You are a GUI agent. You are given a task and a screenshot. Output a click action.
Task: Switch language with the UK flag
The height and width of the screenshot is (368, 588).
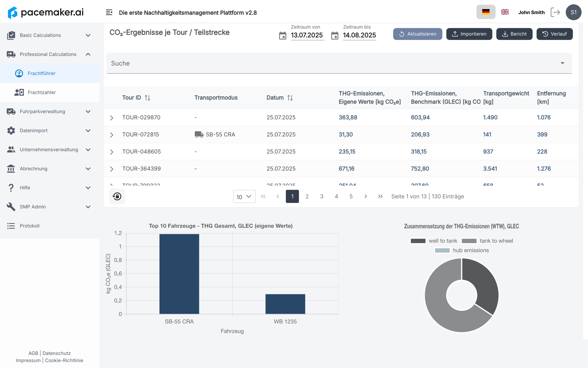pos(504,12)
